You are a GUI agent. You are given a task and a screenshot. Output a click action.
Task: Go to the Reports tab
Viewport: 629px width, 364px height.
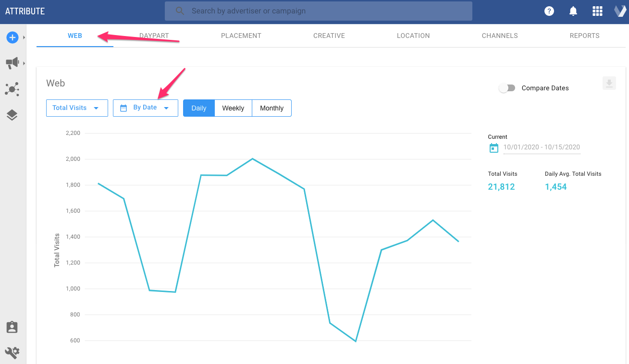[584, 36]
